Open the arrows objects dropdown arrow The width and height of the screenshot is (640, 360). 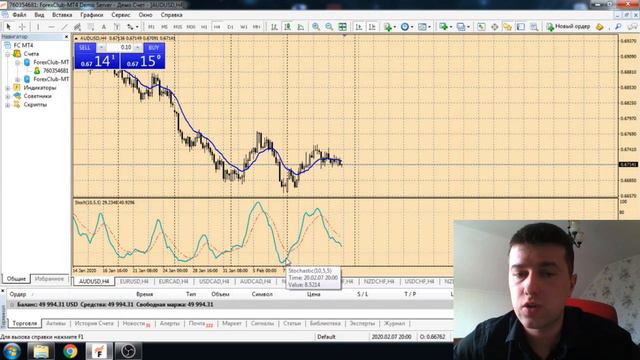(x=137, y=27)
